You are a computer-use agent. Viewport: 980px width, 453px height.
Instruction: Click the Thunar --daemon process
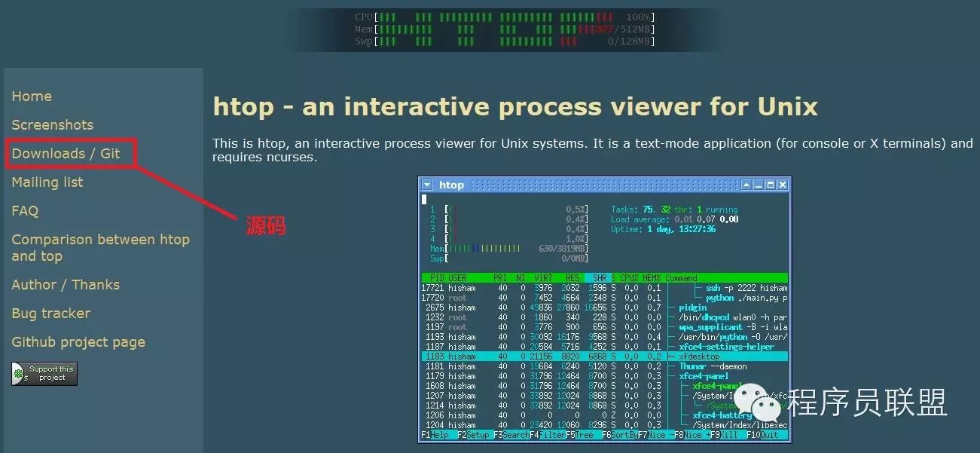713,366
